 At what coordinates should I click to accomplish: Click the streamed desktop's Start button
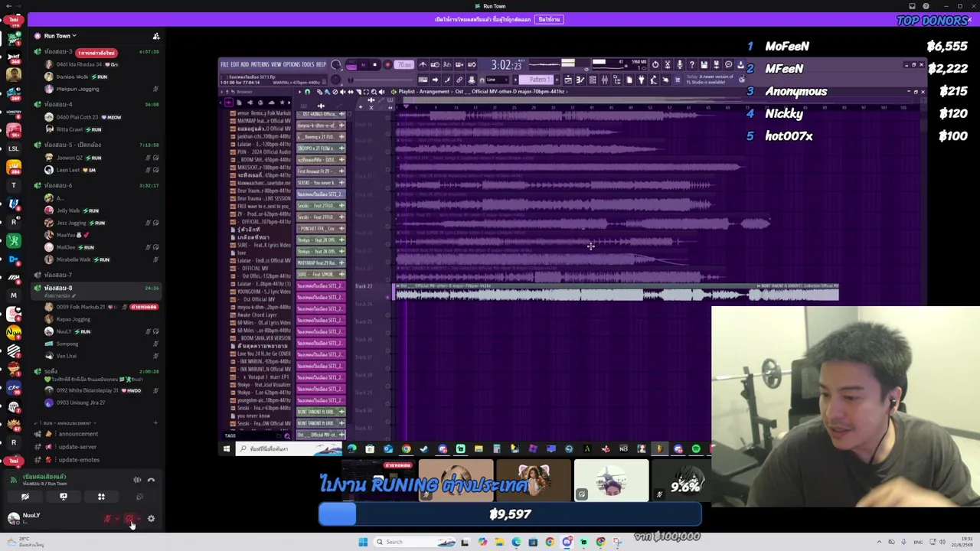(226, 449)
